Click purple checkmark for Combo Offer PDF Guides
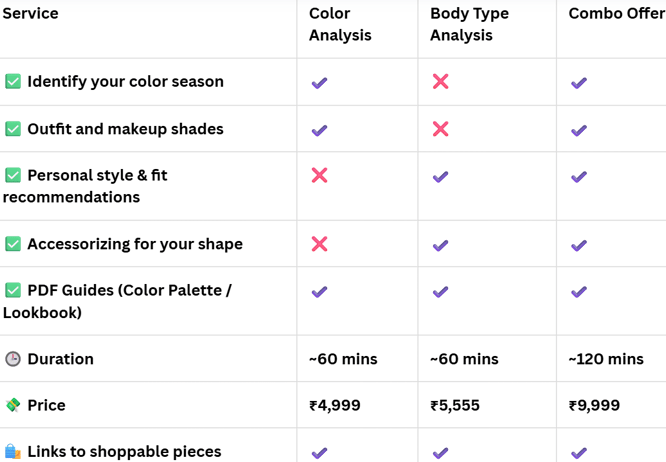 coord(579,292)
